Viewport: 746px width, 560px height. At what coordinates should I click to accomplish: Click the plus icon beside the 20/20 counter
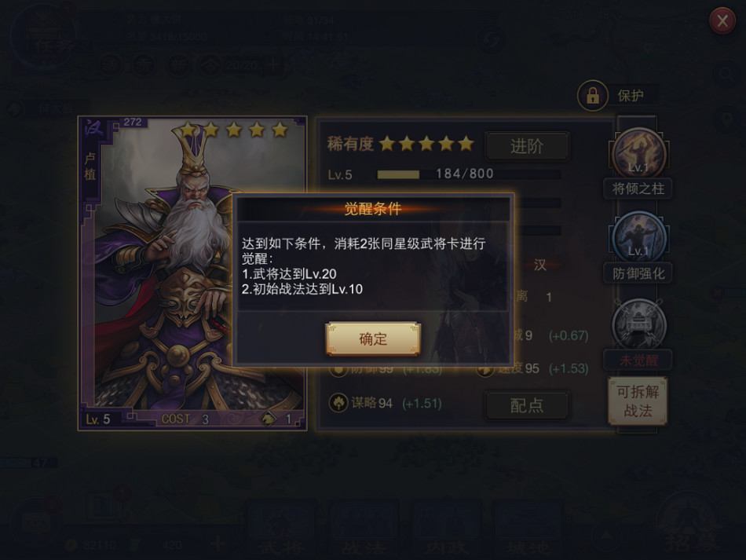coord(272,64)
